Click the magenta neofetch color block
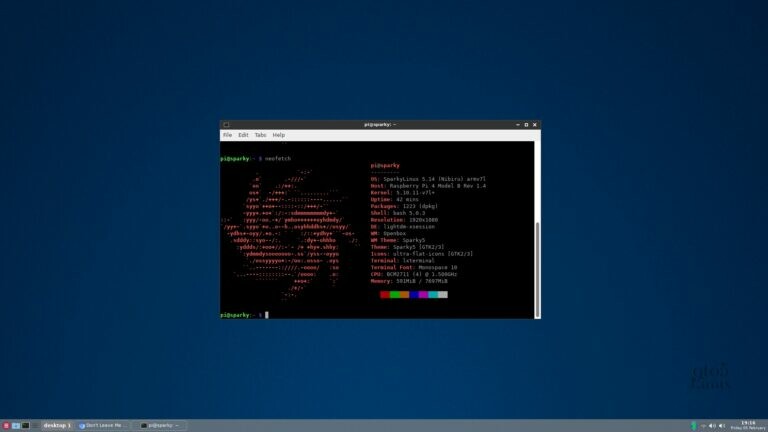The image size is (768, 432). pyautogui.click(x=423, y=294)
